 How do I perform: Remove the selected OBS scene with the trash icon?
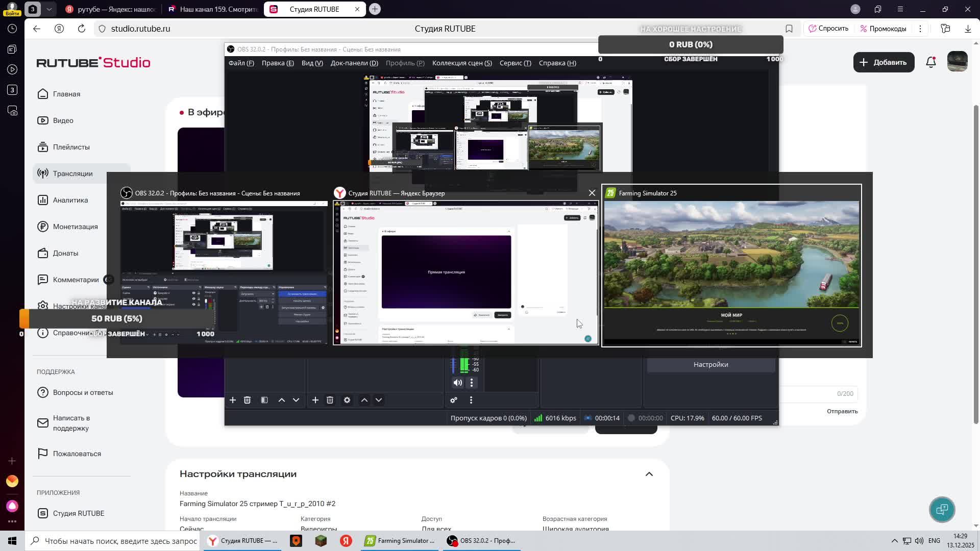(x=247, y=400)
